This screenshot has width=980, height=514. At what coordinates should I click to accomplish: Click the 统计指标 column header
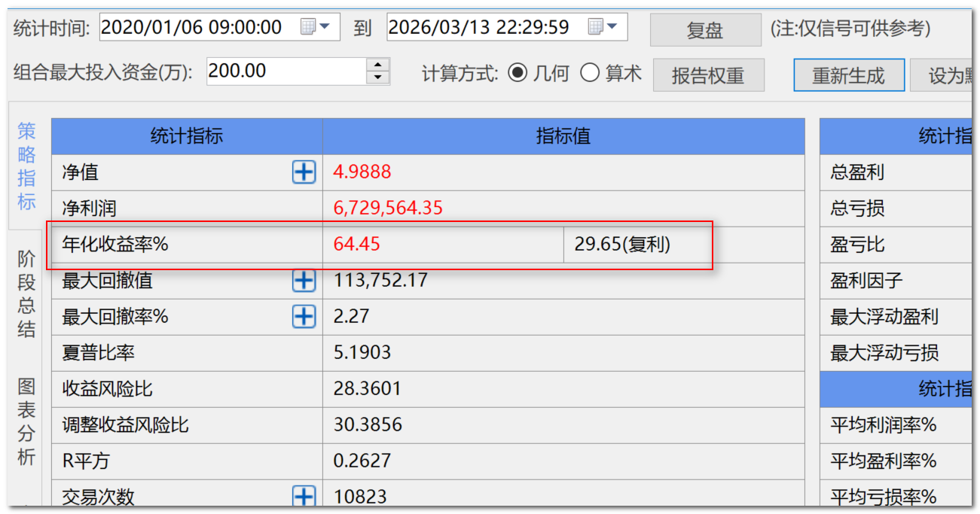point(187,136)
